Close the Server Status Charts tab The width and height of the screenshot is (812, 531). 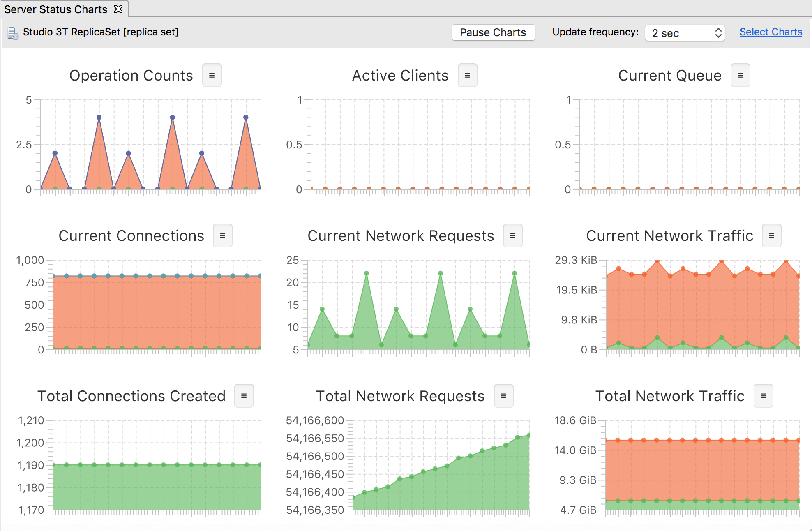[118, 9]
